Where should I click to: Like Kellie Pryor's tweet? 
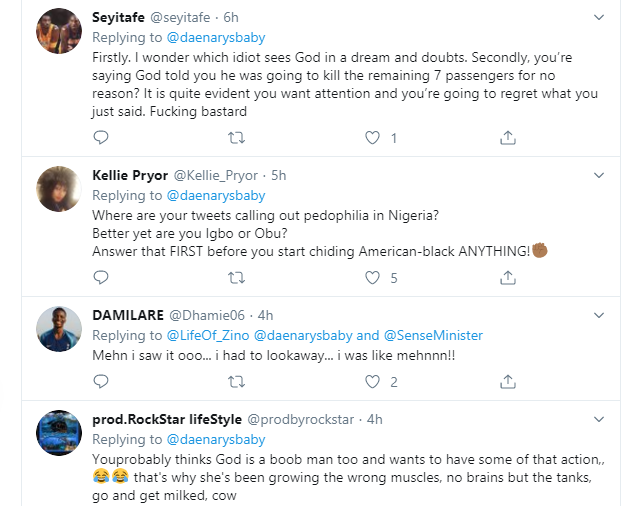373,277
